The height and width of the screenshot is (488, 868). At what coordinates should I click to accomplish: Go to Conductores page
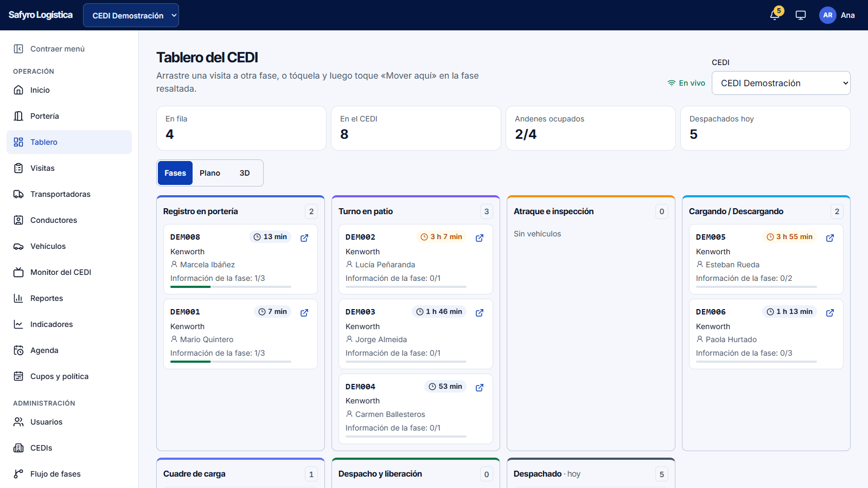69,220
